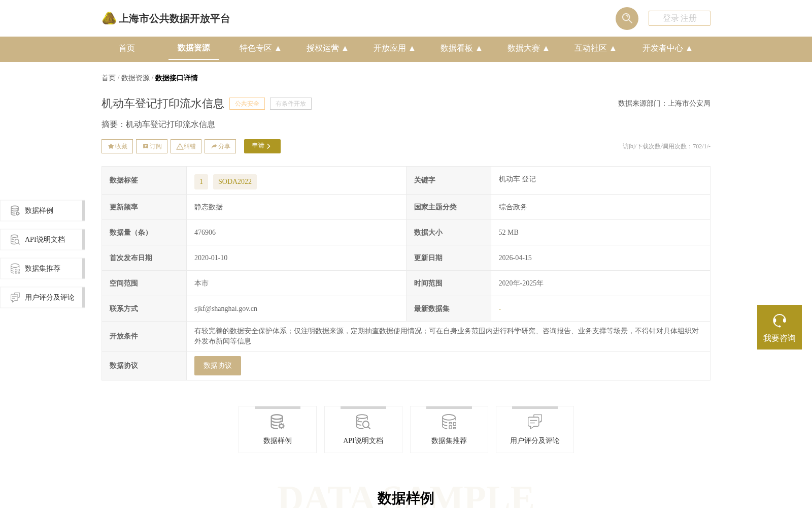The image size is (812, 508).
Task: Click the contact email sjkf@shanghai.gov.cn
Action: coord(226,309)
